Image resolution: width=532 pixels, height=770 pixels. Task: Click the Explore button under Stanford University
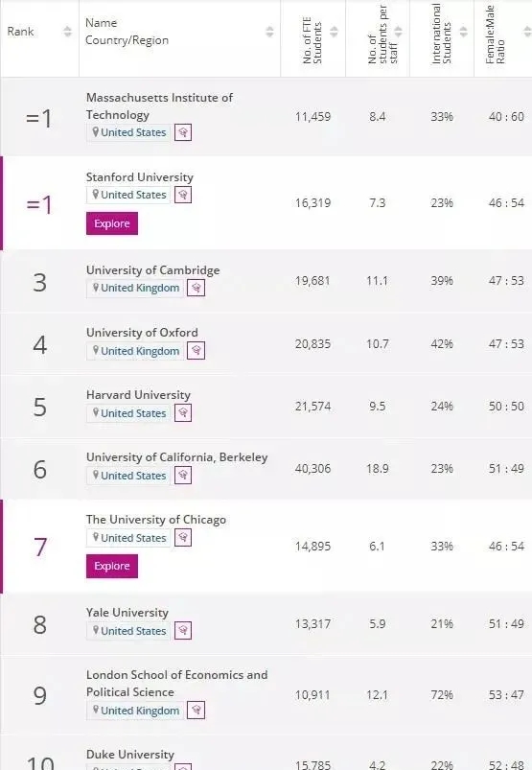112,223
